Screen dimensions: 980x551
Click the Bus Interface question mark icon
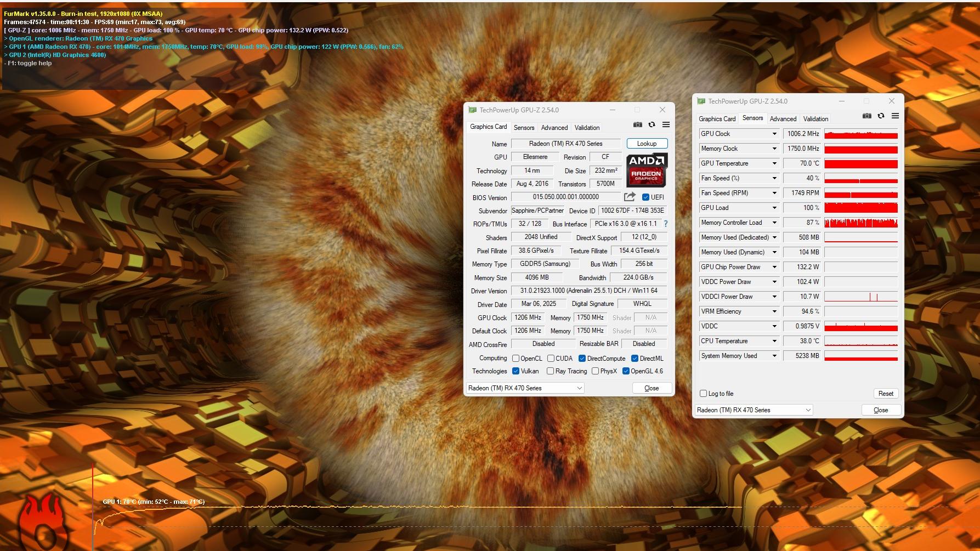(x=666, y=224)
